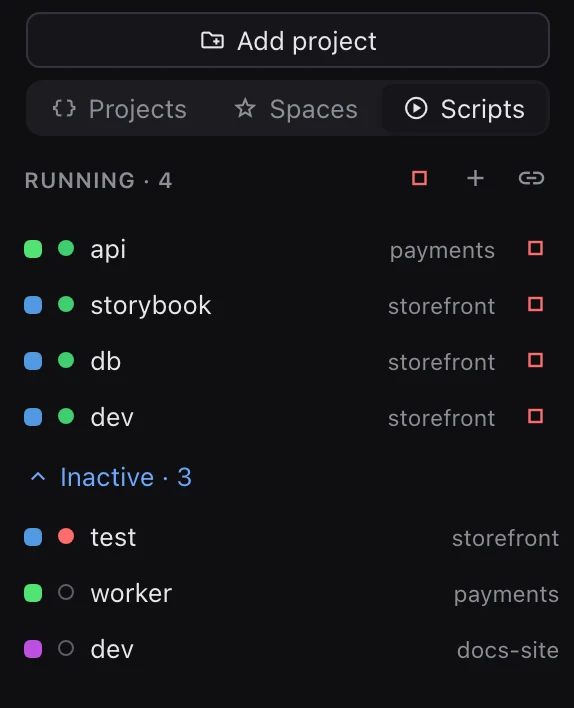The image size is (574, 708).
Task: Click the payments label on the api row
Action: [442, 251]
